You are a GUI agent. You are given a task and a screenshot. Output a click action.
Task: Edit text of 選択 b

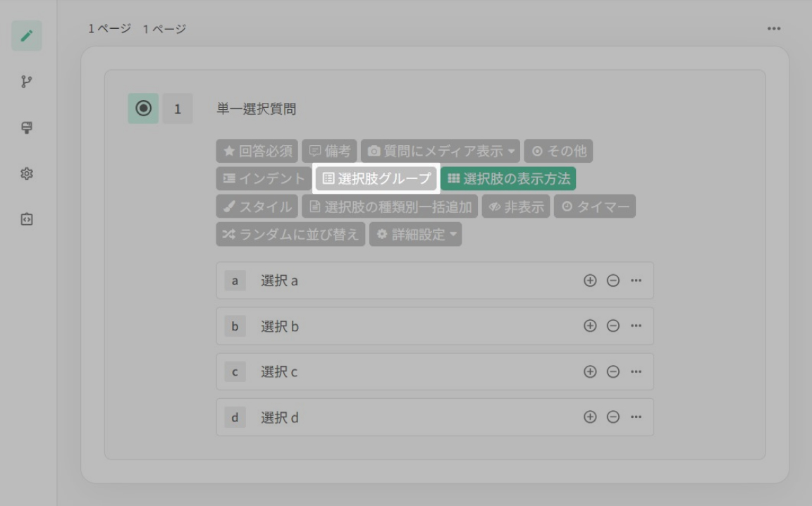coord(280,326)
